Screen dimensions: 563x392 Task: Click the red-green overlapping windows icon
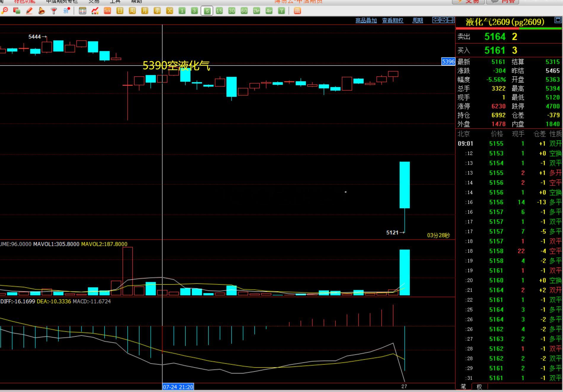click(x=17, y=11)
